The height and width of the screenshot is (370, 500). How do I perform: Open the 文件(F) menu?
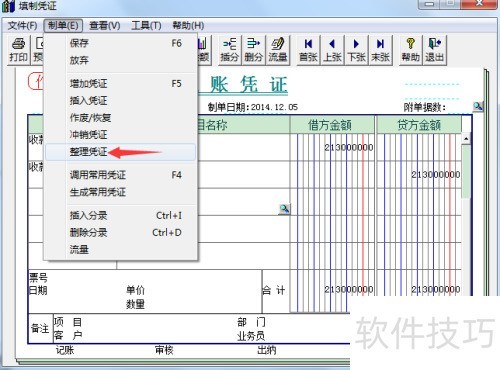(x=22, y=25)
